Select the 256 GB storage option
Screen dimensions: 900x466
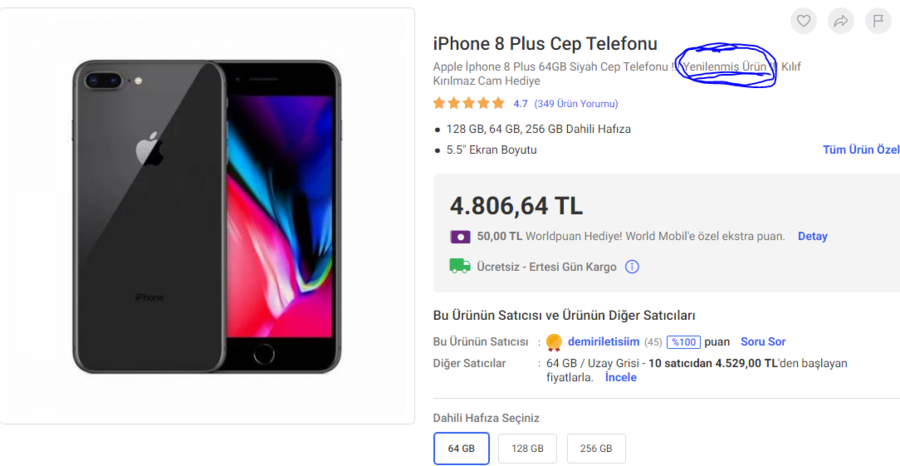click(596, 448)
